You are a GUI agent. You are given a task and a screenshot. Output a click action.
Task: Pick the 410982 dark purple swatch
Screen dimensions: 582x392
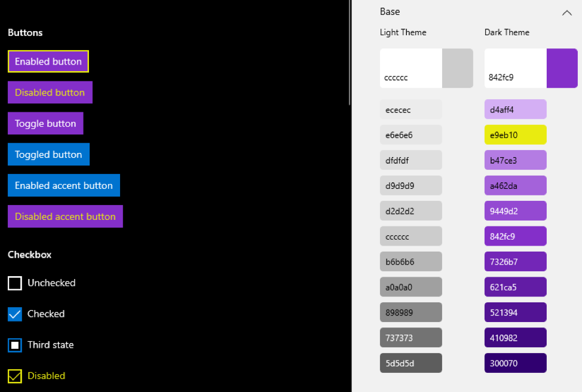tap(516, 338)
